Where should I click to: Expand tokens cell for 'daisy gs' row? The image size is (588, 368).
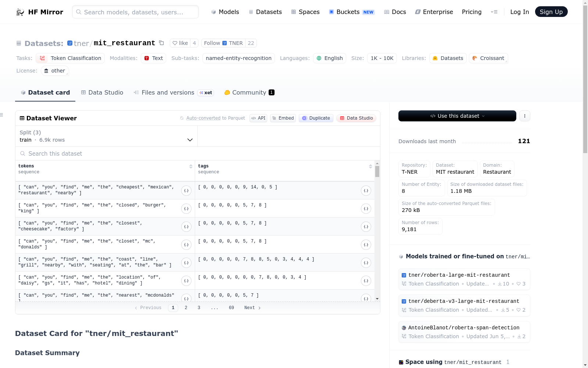[x=186, y=281]
